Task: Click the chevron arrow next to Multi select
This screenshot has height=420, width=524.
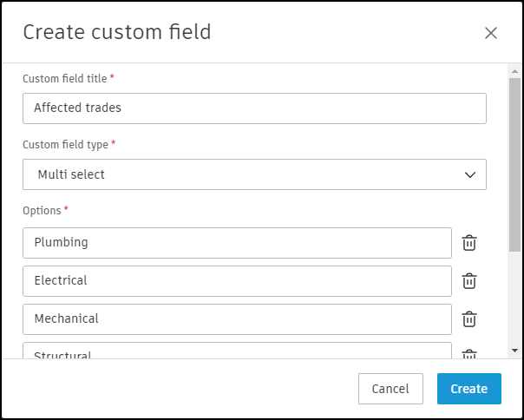Action: [x=470, y=174]
